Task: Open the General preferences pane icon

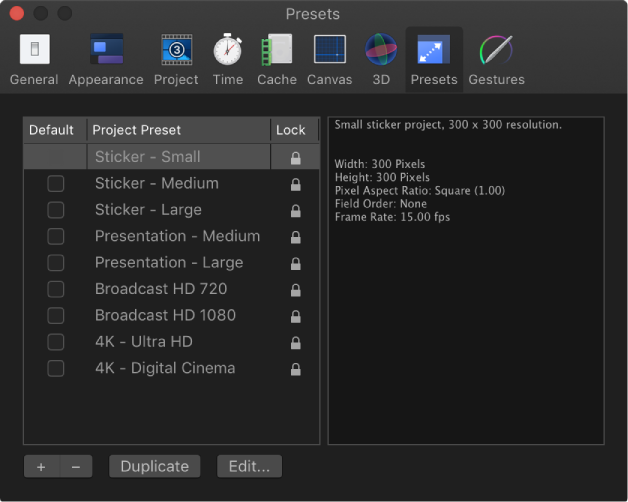Action: pyautogui.click(x=35, y=49)
